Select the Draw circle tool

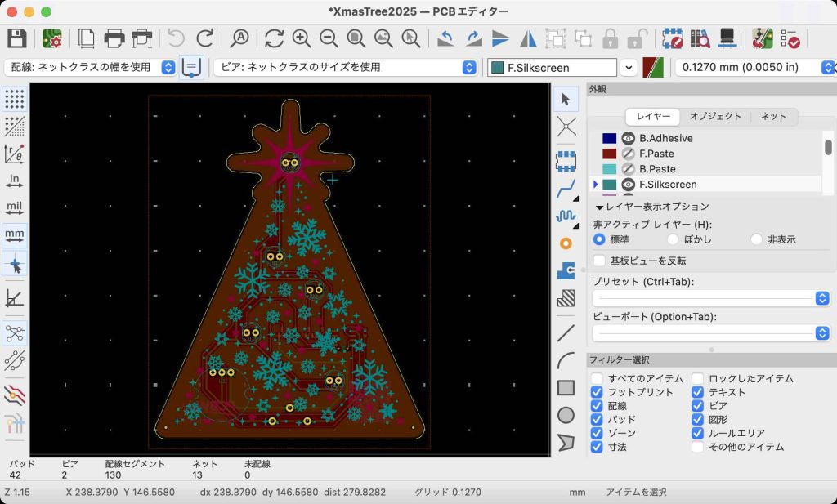tap(566, 415)
